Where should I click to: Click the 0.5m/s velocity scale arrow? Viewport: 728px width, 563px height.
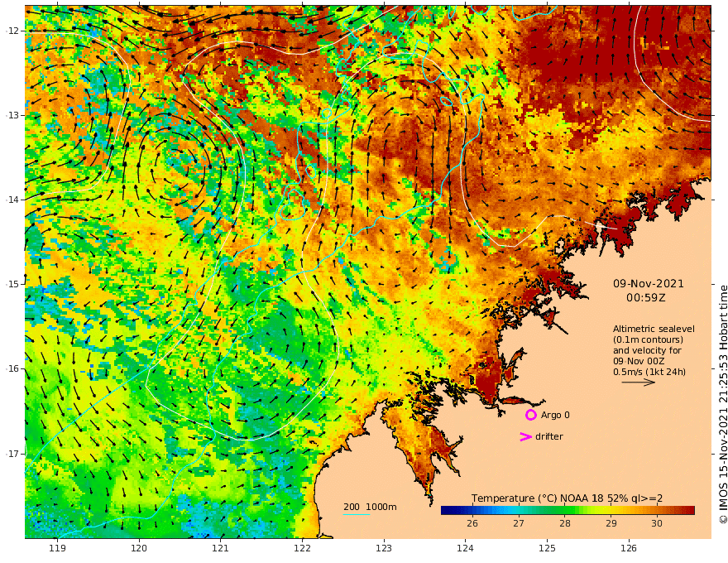click(x=639, y=383)
